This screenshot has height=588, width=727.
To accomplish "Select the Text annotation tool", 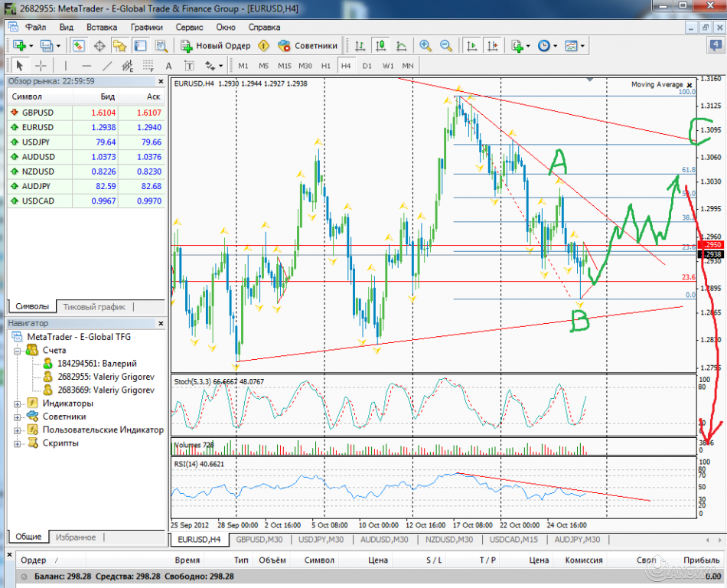I will point(168,65).
